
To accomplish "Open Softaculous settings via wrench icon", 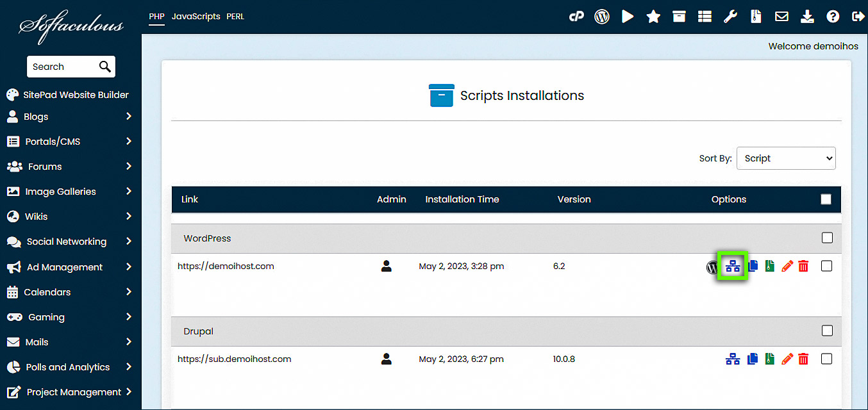I will pyautogui.click(x=730, y=16).
